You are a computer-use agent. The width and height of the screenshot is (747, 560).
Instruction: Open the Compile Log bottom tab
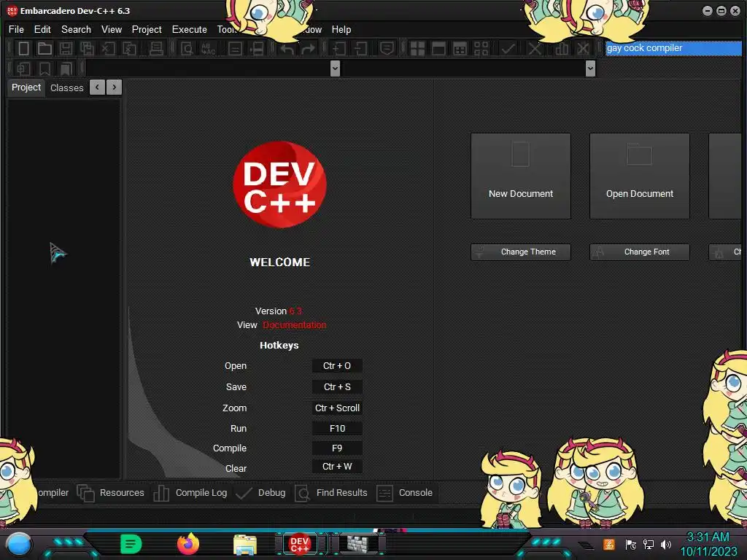click(x=190, y=493)
